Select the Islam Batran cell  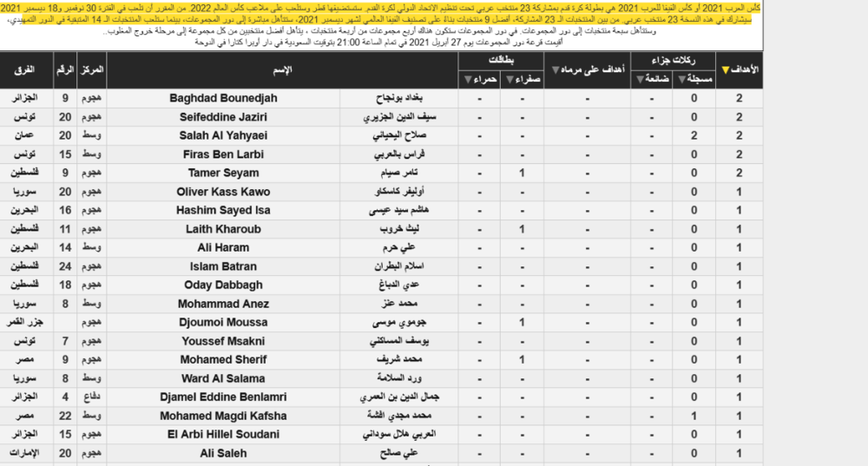[223, 266]
